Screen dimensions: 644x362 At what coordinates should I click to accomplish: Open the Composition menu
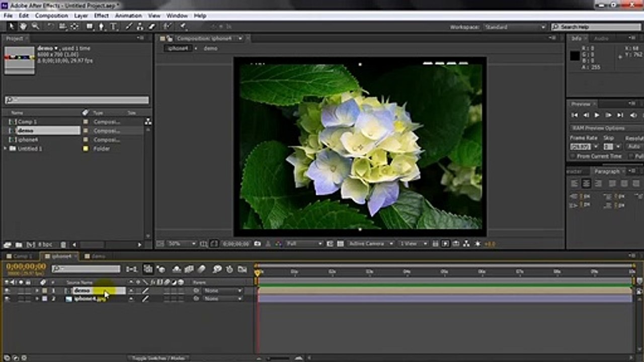pos(51,16)
